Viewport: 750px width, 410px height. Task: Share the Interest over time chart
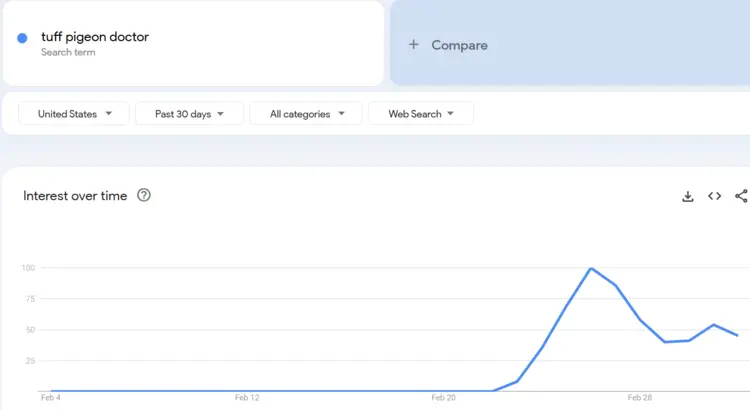pyautogui.click(x=741, y=196)
